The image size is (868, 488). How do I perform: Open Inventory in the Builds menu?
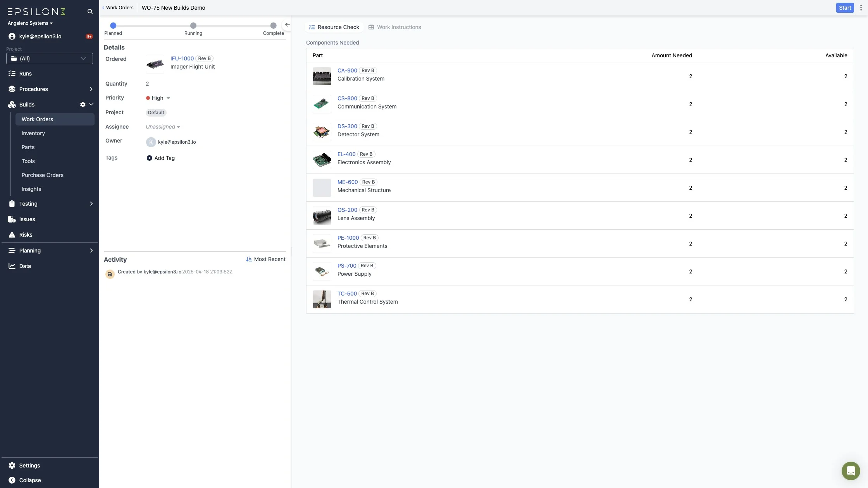click(x=33, y=133)
